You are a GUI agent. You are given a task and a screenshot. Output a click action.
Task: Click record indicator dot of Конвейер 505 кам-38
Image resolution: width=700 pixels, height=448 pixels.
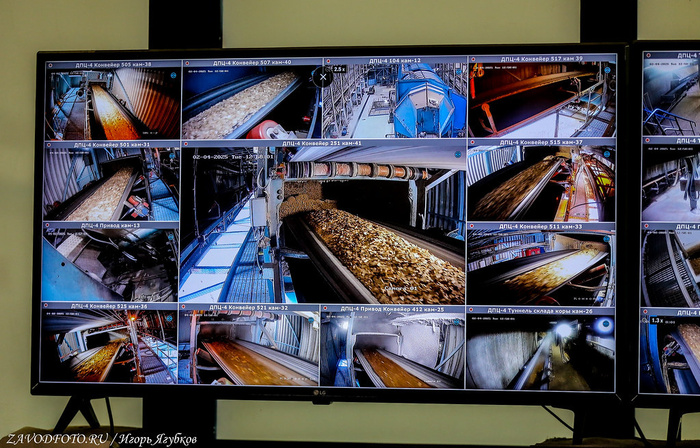[50, 65]
